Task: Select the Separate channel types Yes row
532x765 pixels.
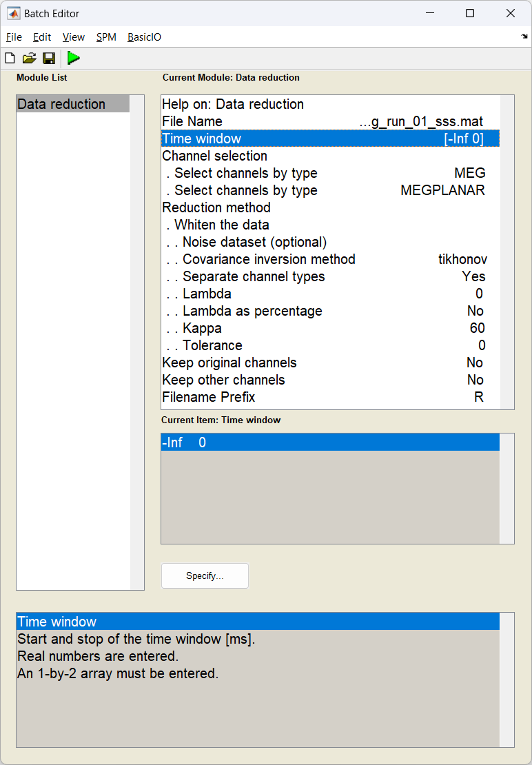Action: pyautogui.click(x=330, y=276)
